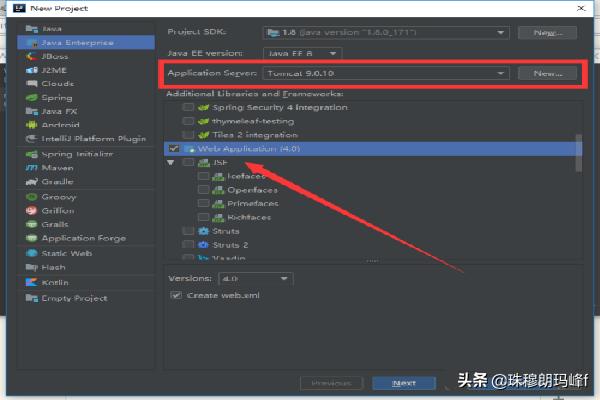This screenshot has width=600, height=400.
Task: Select Gradle project type
Action: 86,181
